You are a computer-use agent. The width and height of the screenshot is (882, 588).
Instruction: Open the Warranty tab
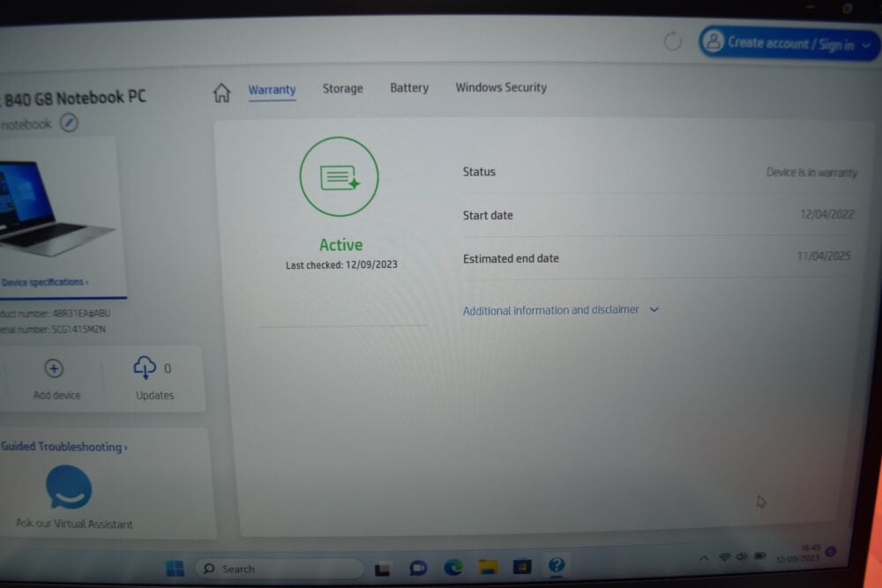(273, 90)
